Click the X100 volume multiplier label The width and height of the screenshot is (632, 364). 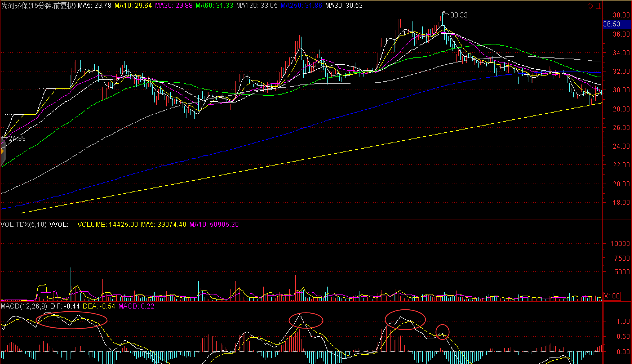point(612,296)
